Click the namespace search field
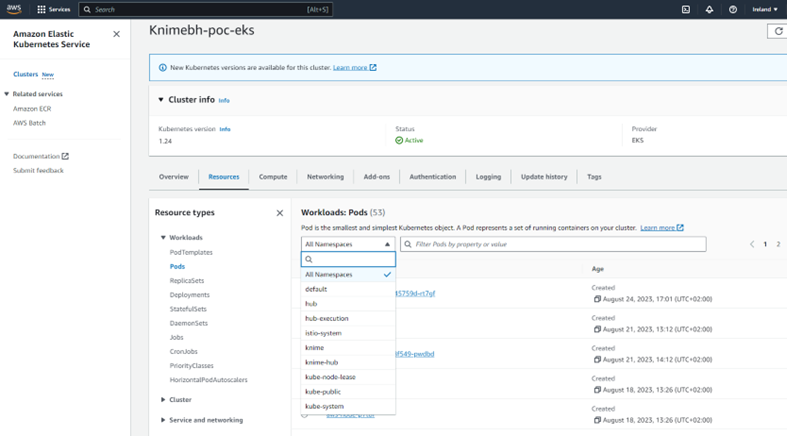This screenshot has width=787, height=436. [x=348, y=259]
